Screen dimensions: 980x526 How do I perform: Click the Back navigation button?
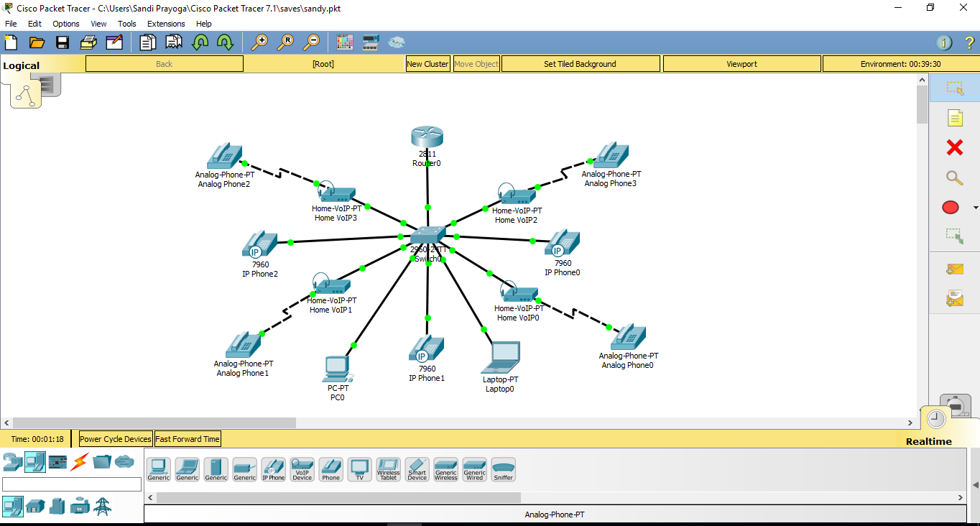click(x=165, y=64)
